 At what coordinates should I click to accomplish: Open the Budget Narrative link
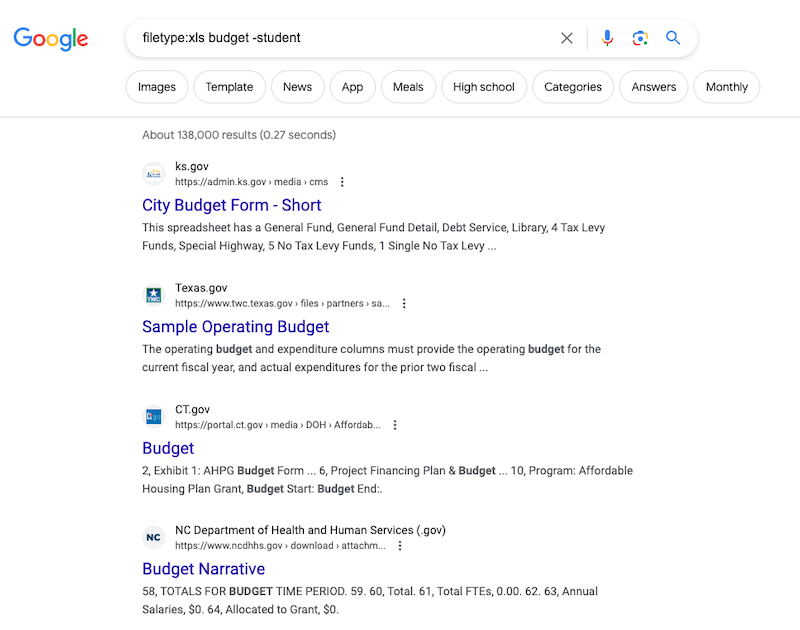coord(203,569)
